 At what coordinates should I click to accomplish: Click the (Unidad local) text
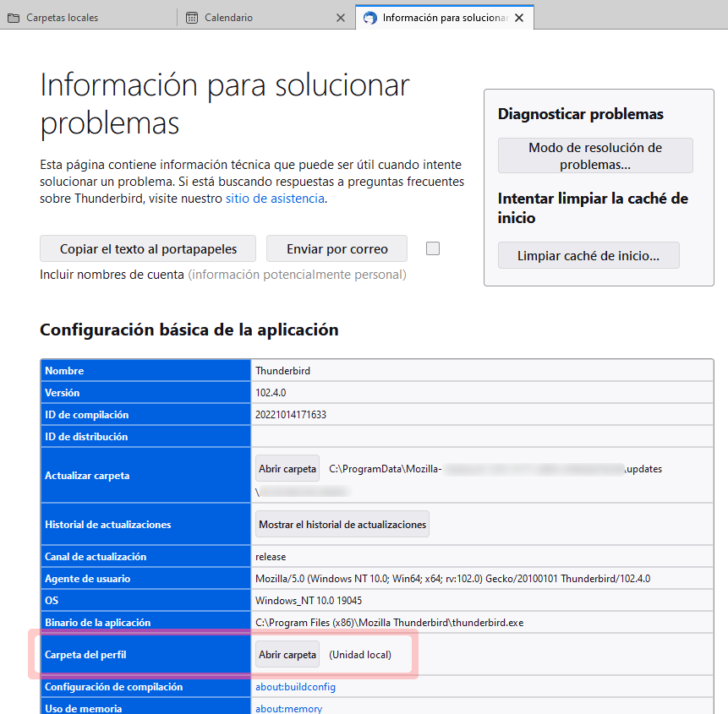click(360, 654)
